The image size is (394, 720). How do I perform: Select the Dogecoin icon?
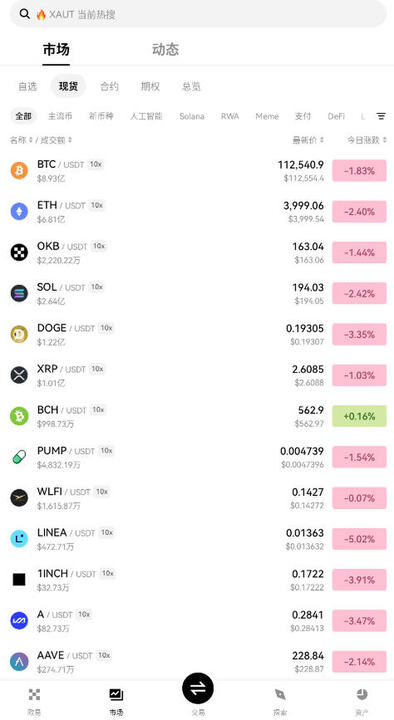tap(19, 334)
